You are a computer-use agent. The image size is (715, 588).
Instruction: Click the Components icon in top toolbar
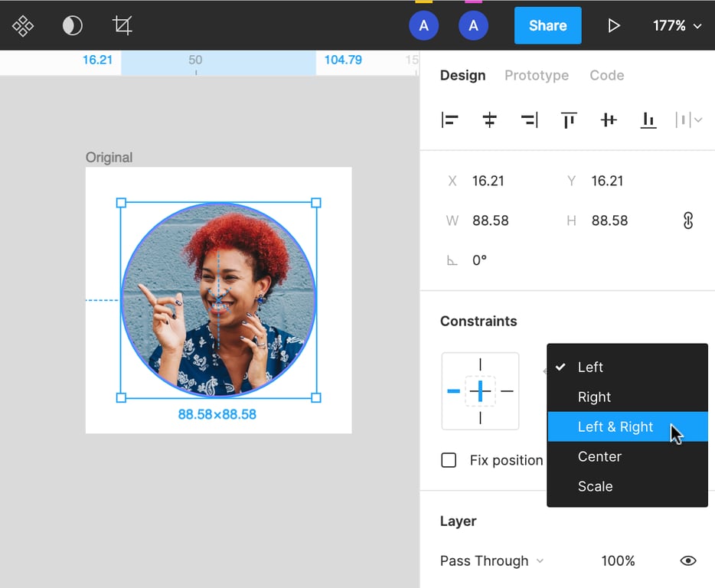(x=23, y=26)
